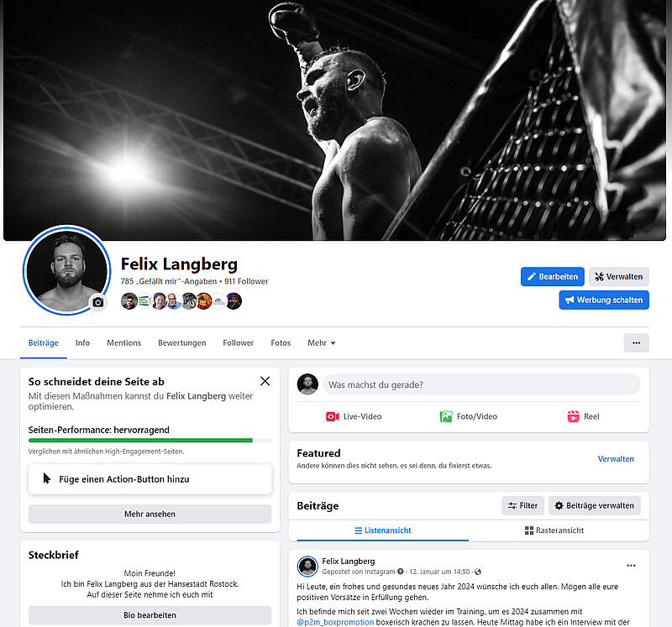Expand the Mehr dropdown tab
672x627 pixels.
pyautogui.click(x=322, y=342)
